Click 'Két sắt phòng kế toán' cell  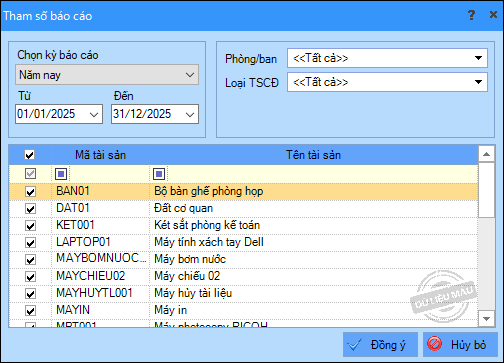tap(313, 225)
